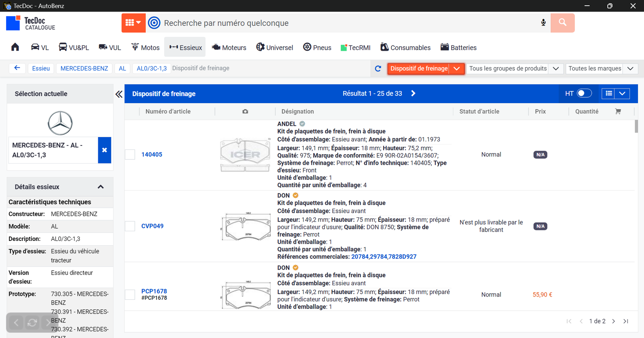Screen dimensions: 644x338
Task: Sort by Numéro d'article column
Action: coord(168,112)
